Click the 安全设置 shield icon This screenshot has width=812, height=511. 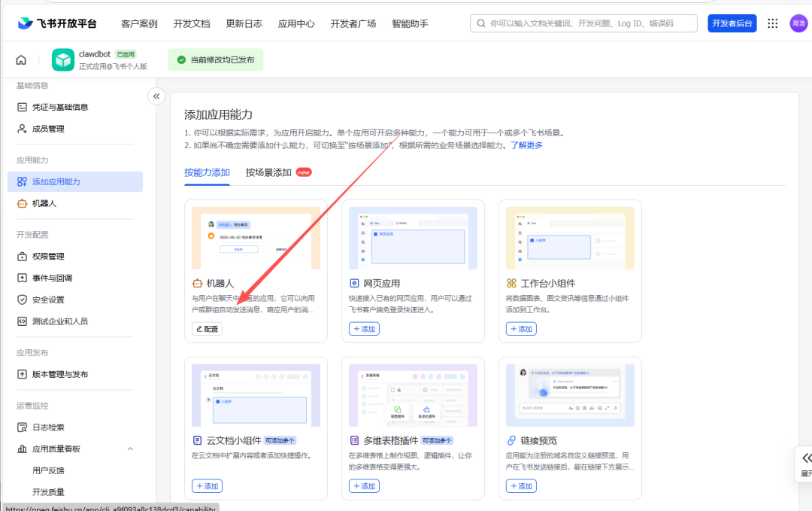(22, 300)
